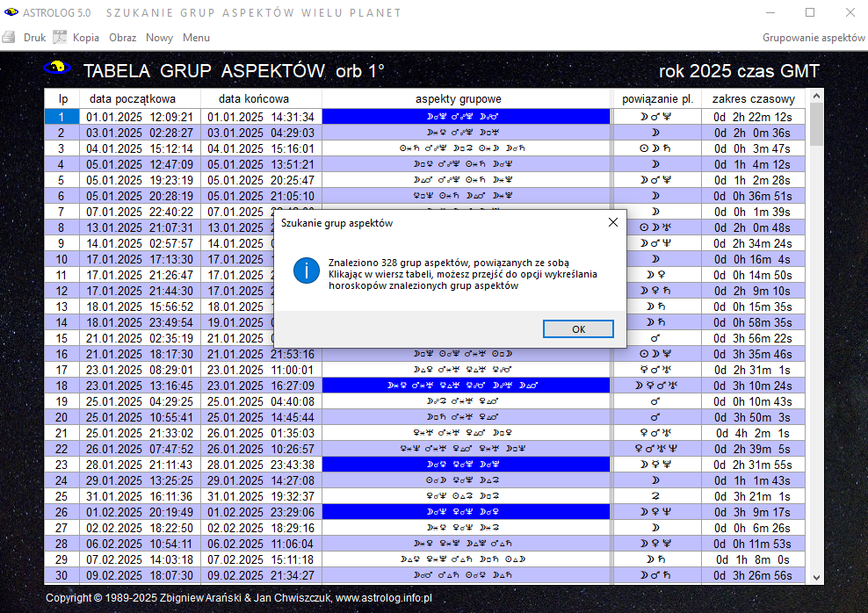Open the Obraz menu
This screenshot has width=868, height=613.
(122, 38)
